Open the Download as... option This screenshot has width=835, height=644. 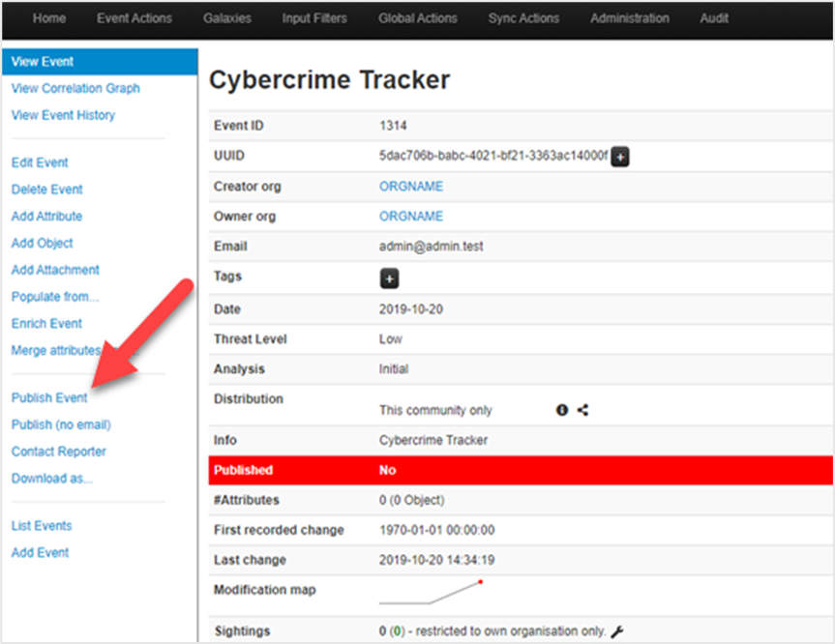pyautogui.click(x=52, y=478)
